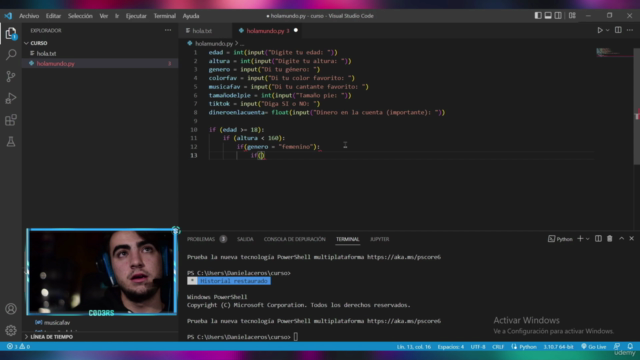Open the Ayuda menu
This screenshot has width=640, height=360.
191,16
